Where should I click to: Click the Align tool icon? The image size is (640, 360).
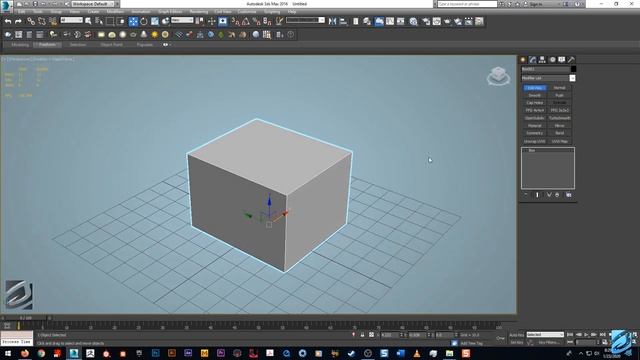click(343, 21)
